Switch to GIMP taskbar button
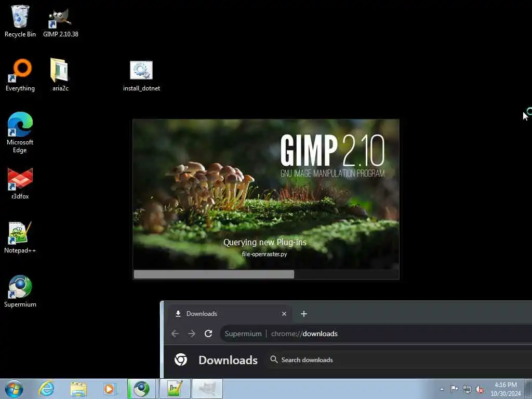The width and height of the screenshot is (532, 399). coord(207,389)
